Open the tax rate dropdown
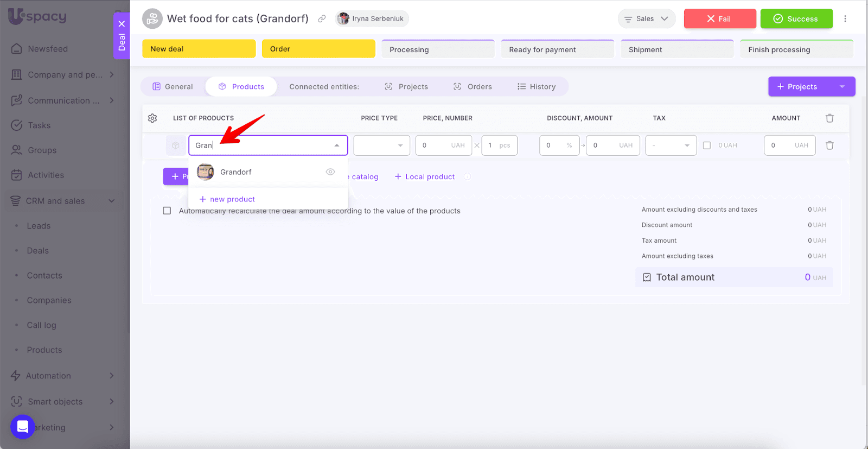The image size is (868, 449). tap(671, 146)
